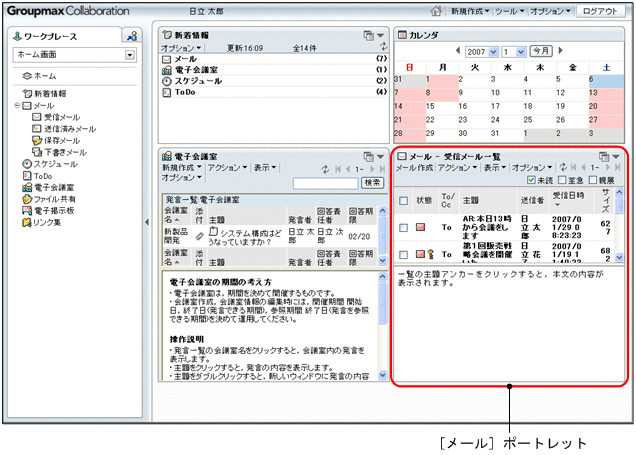
Task: Collapse the sidebar with the left arrow handle
Action: [147, 222]
